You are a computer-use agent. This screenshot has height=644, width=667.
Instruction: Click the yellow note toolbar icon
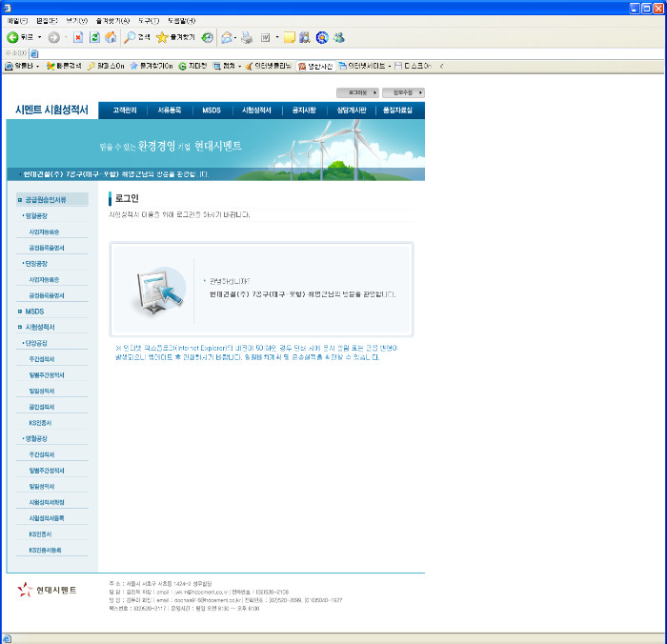click(x=290, y=37)
